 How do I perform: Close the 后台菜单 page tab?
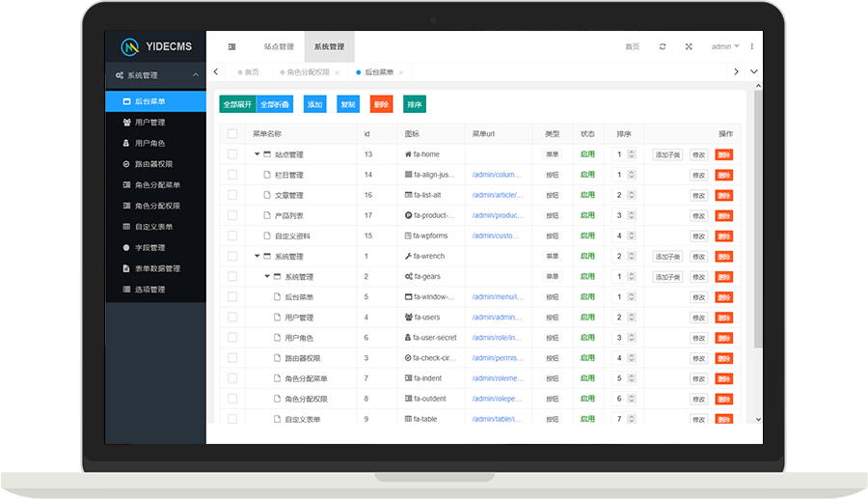(401, 72)
